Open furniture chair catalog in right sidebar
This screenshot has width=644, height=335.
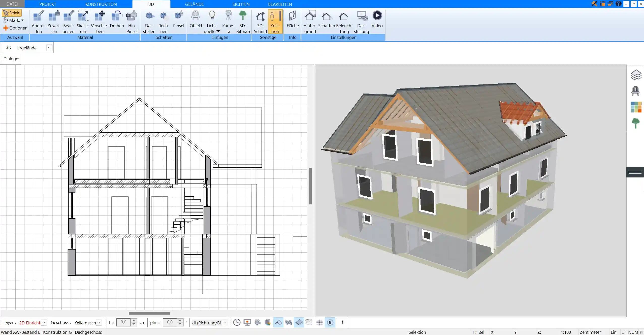coord(635,91)
